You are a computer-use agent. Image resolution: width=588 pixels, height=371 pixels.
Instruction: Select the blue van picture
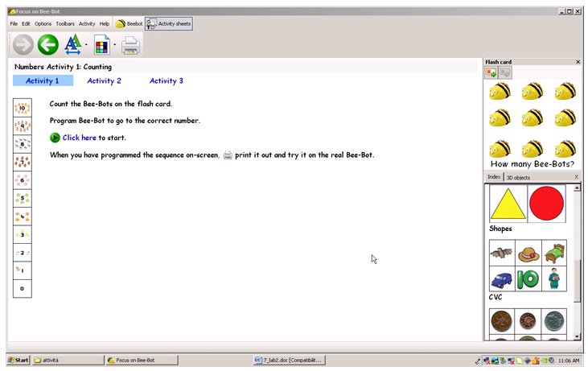coord(502,279)
